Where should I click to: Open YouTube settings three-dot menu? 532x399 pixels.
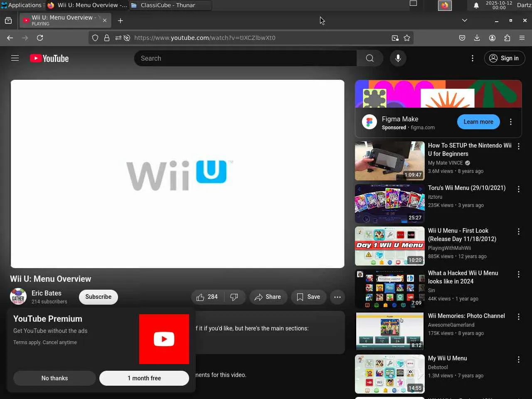[473, 58]
